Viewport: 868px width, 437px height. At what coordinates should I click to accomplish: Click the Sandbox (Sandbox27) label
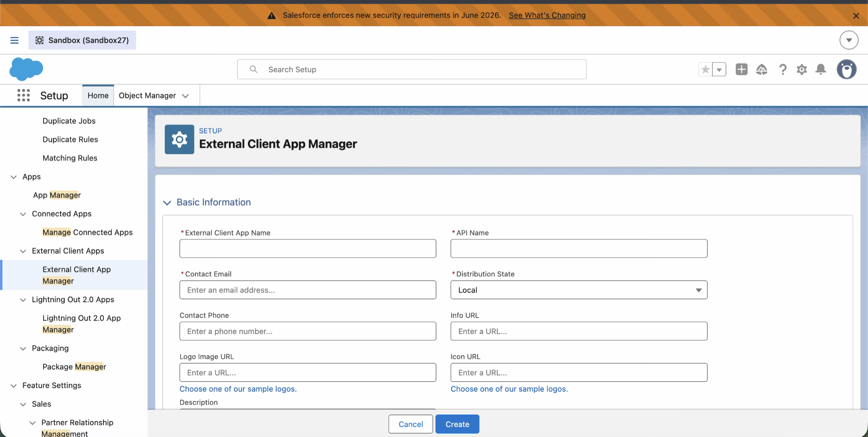pos(89,40)
